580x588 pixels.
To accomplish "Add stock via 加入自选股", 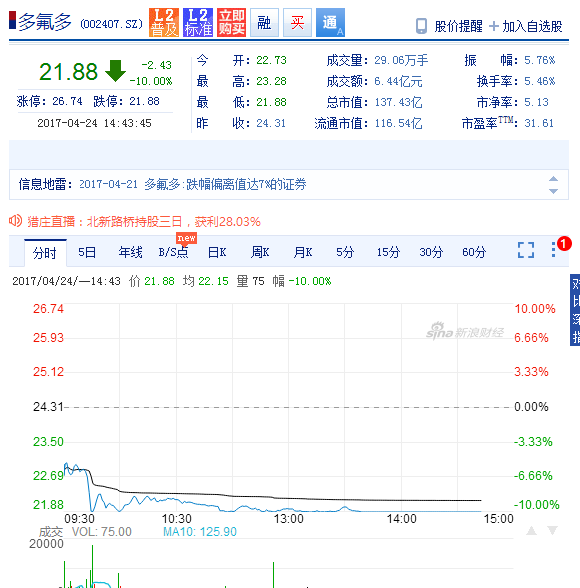I will (526, 26).
